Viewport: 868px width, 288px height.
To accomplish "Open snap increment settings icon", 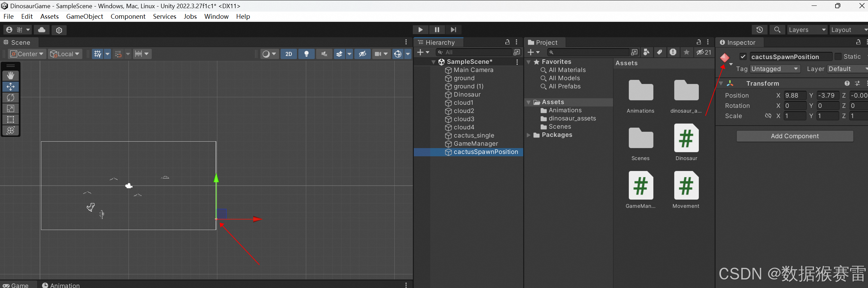I will [x=141, y=54].
